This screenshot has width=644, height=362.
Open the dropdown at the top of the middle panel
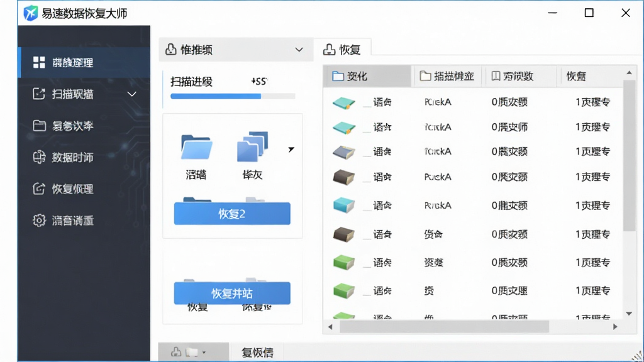pyautogui.click(x=236, y=50)
